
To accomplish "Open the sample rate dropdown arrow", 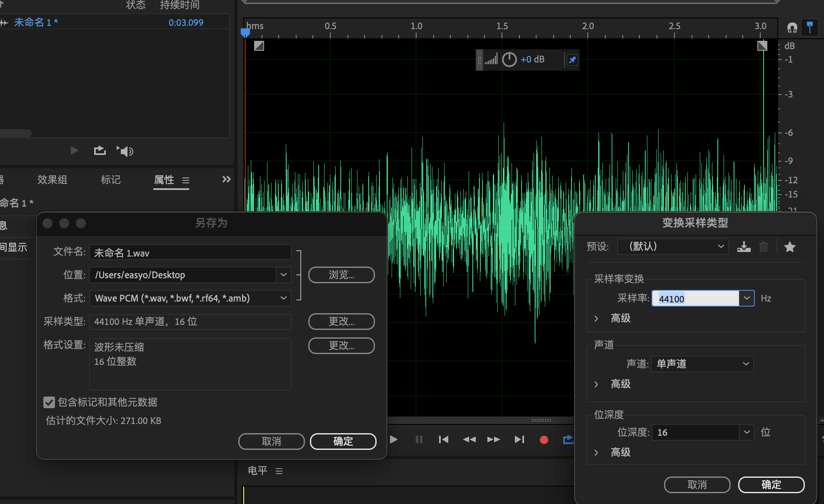I will pos(747,298).
